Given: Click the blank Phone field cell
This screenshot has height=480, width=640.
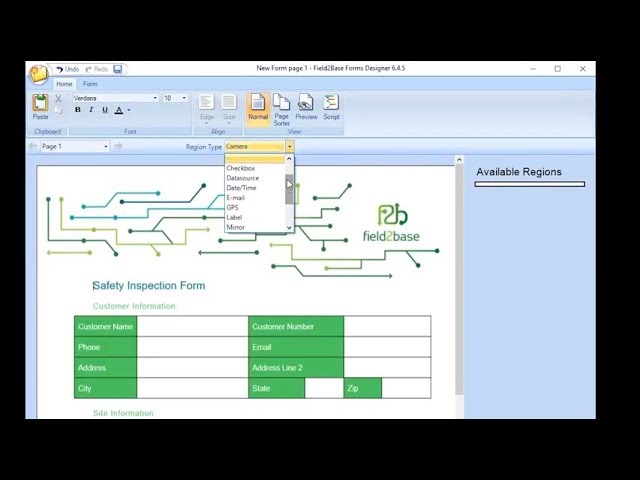Looking at the screenshot, I should coord(192,347).
